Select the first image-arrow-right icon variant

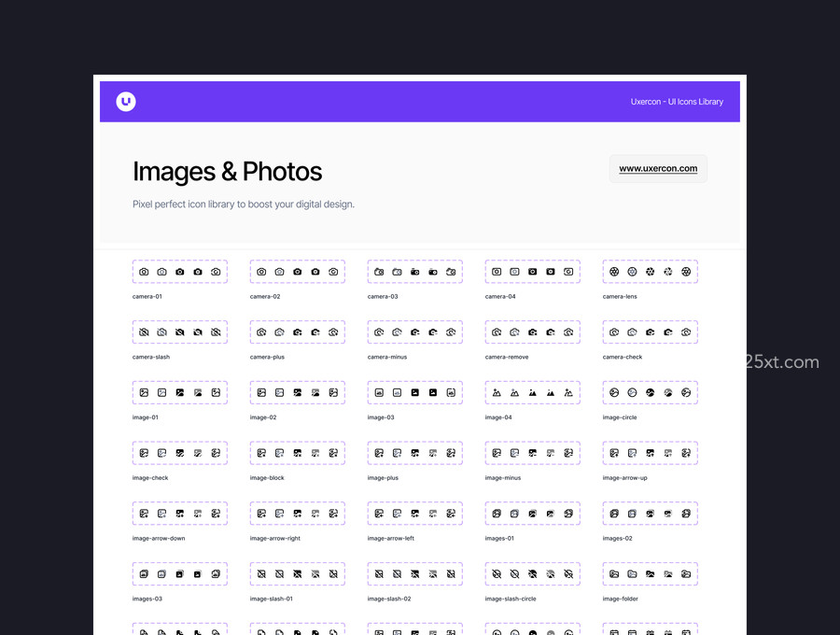pyautogui.click(x=261, y=514)
